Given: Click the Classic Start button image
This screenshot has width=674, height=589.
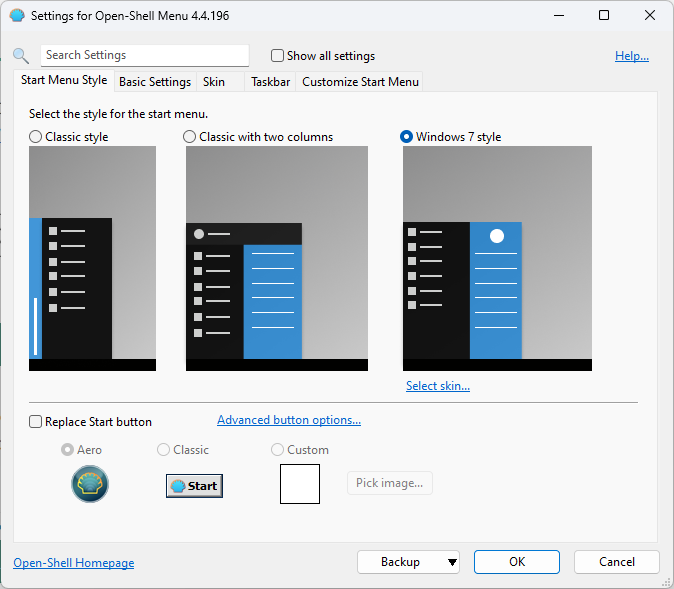Looking at the screenshot, I should (x=194, y=486).
